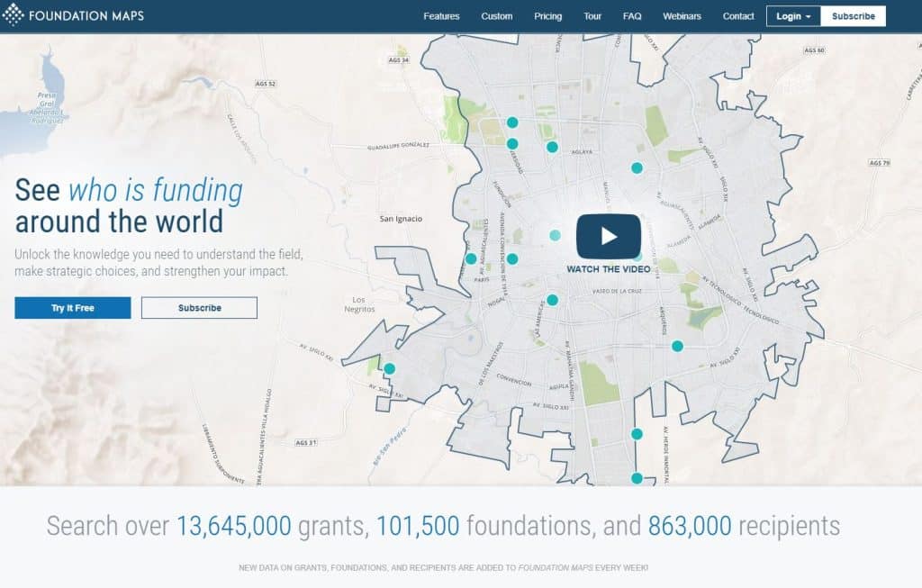Open the FAQ section
This screenshot has width=922, height=588.
[x=632, y=15]
